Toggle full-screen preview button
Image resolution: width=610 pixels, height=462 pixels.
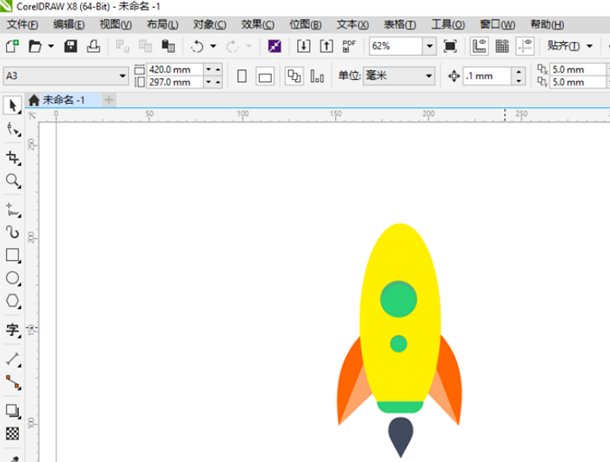coord(451,46)
